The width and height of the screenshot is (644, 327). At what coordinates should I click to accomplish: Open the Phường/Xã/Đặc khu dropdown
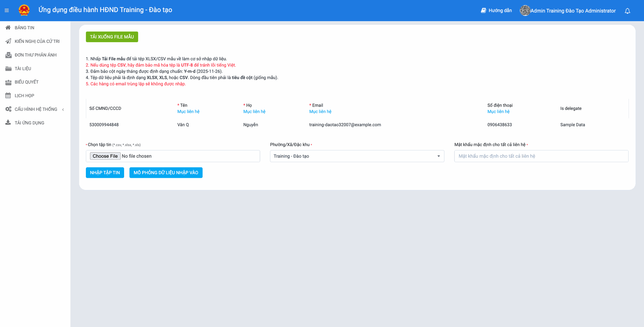point(357,156)
